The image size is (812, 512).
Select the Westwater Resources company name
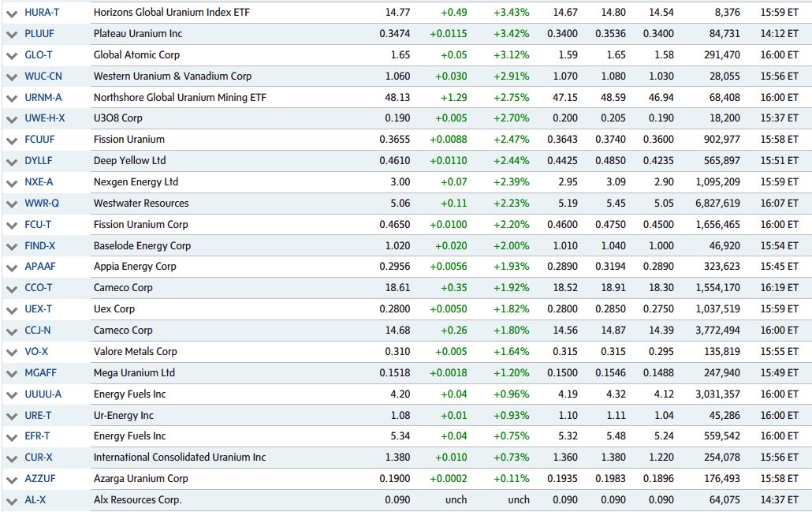[141, 203]
